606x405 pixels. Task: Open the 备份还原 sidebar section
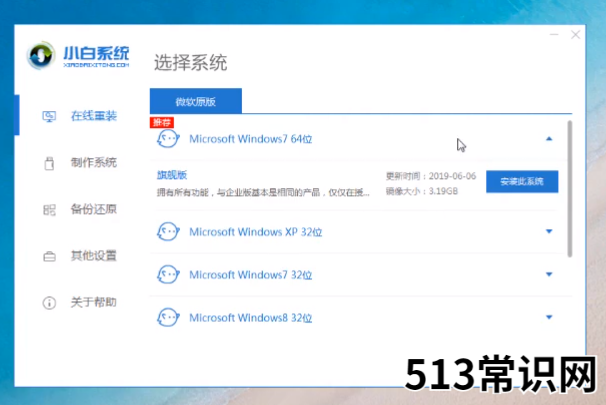pyautogui.click(x=94, y=209)
